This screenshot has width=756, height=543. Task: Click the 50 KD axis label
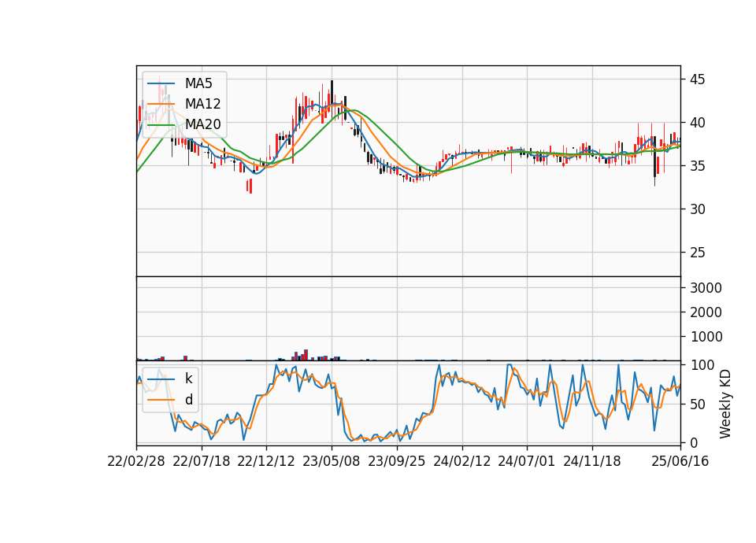coord(699,404)
